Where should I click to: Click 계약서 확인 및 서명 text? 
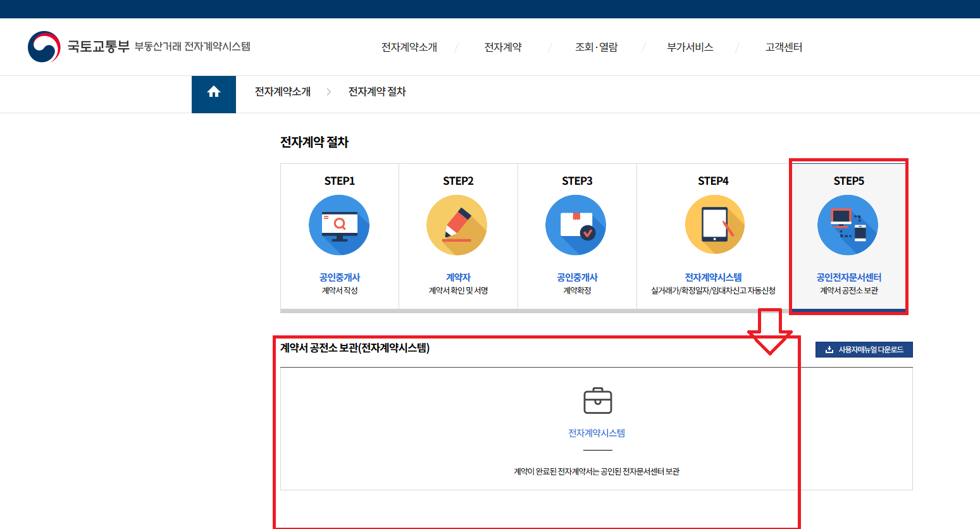pyautogui.click(x=458, y=290)
